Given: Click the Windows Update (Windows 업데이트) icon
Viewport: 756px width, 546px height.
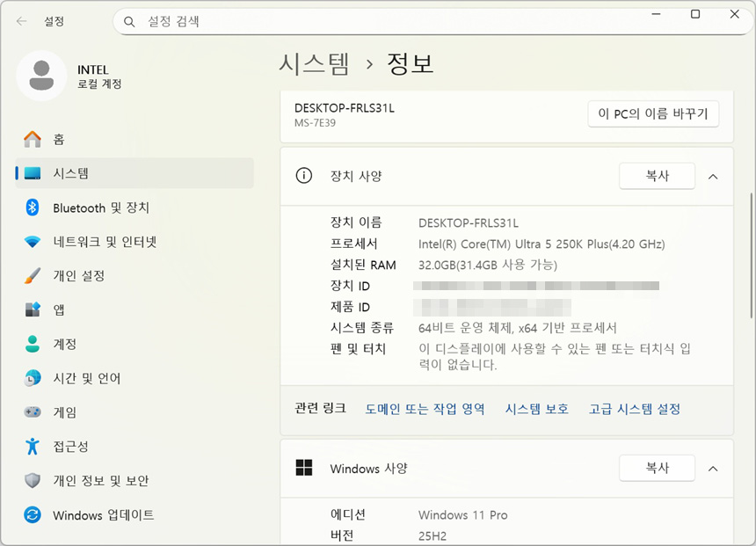Looking at the screenshot, I should pyautogui.click(x=33, y=515).
